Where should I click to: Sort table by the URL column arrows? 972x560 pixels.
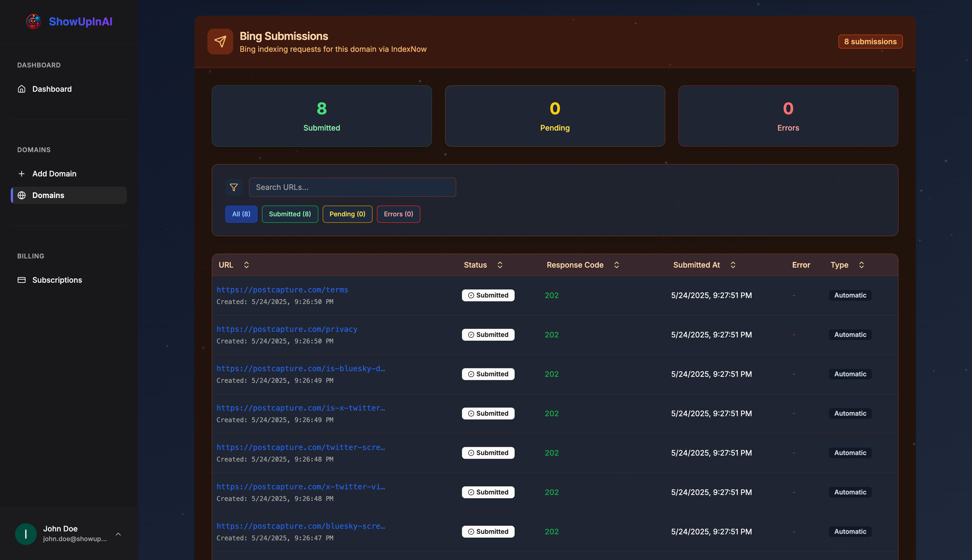coord(246,265)
